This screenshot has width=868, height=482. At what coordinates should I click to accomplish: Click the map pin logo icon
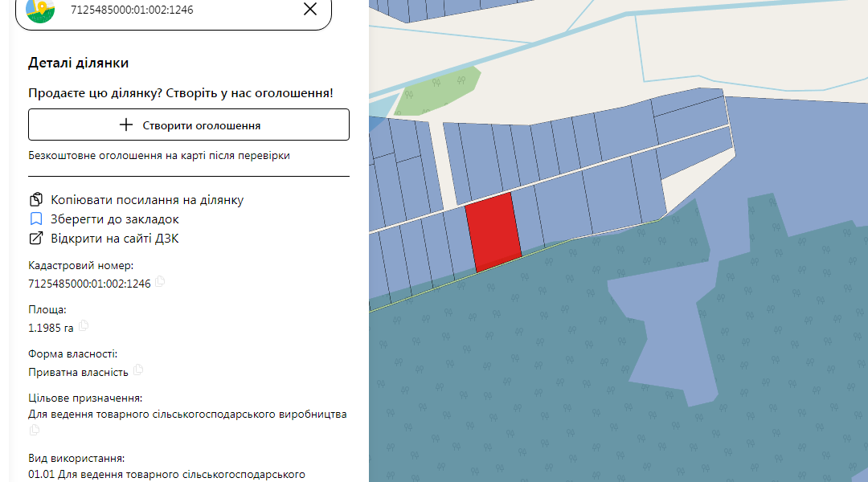point(40,12)
